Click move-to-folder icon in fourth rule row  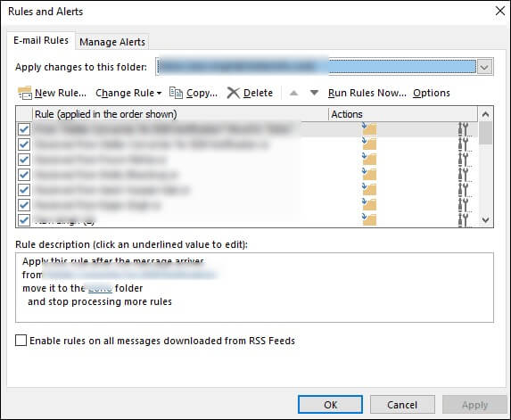pos(369,174)
